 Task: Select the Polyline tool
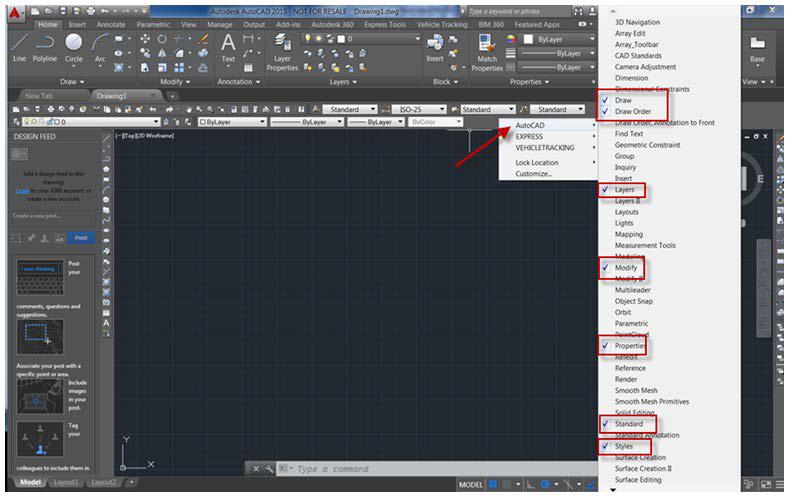coord(45,48)
